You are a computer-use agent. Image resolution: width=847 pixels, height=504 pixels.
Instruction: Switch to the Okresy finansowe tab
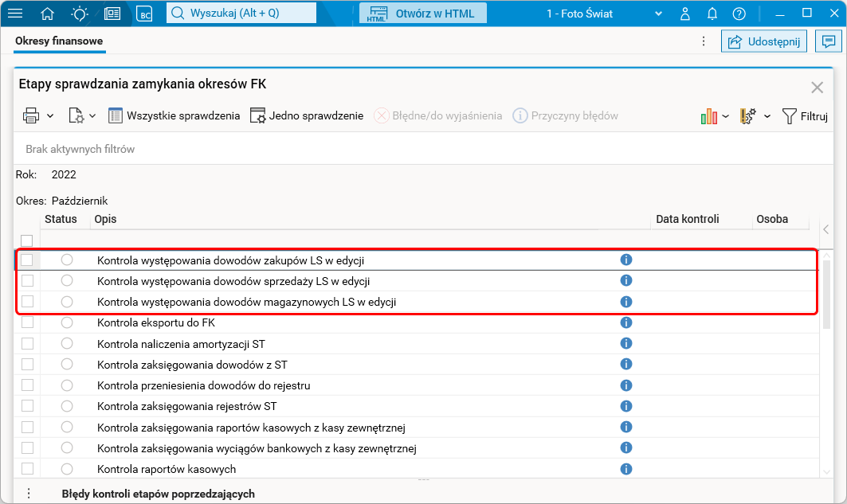[59, 41]
